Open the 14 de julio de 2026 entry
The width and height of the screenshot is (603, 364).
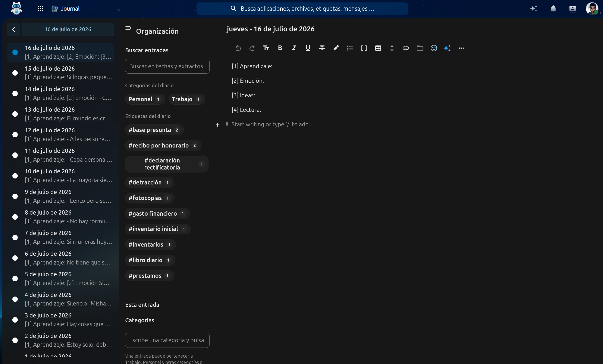point(60,94)
